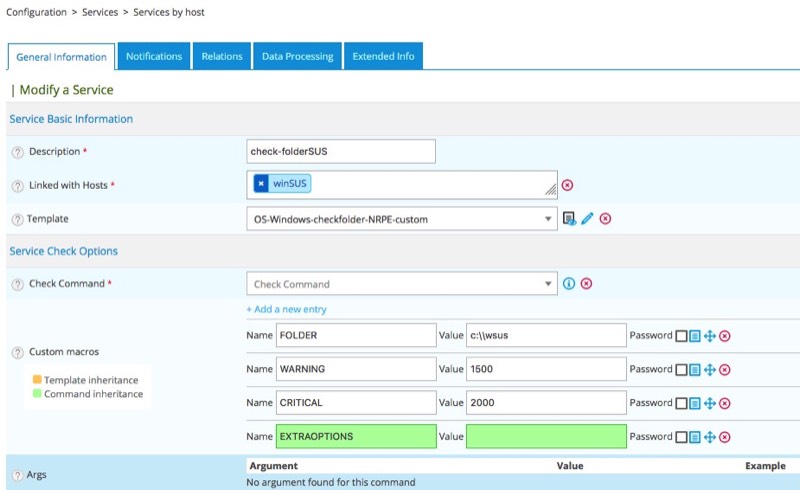Click the view template details icon
Screen dimensions: 800x490
(x=569, y=218)
